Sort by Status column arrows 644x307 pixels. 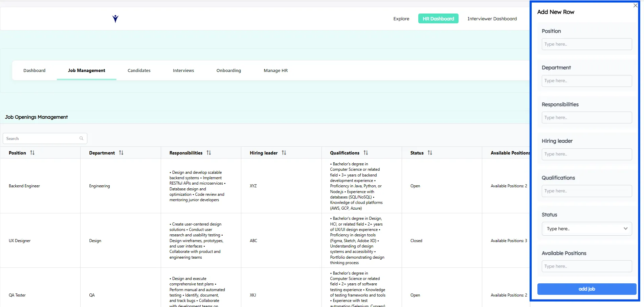[x=430, y=153]
